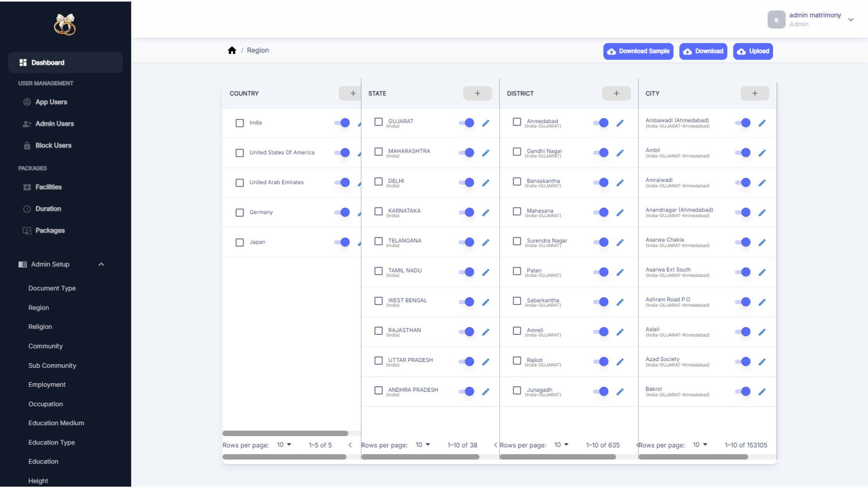868x488 pixels.
Task: Click the wedding rings logo
Action: click(x=65, y=24)
